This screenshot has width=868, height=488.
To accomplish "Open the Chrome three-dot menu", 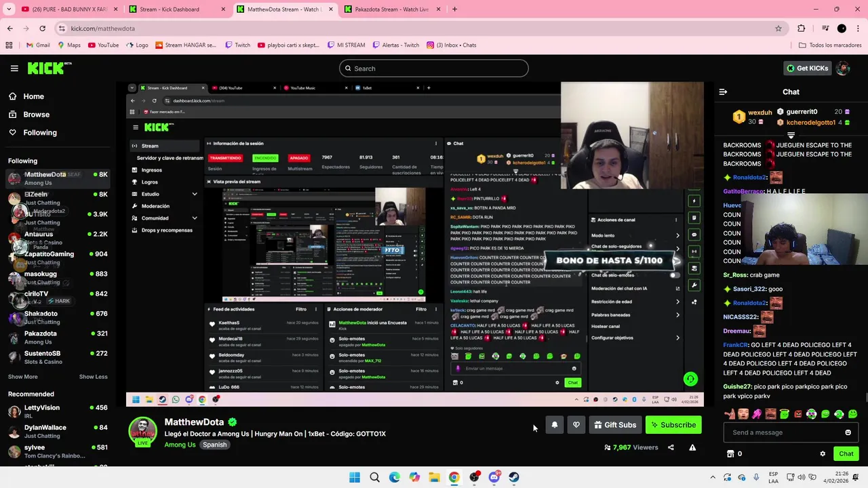I will (858, 28).
